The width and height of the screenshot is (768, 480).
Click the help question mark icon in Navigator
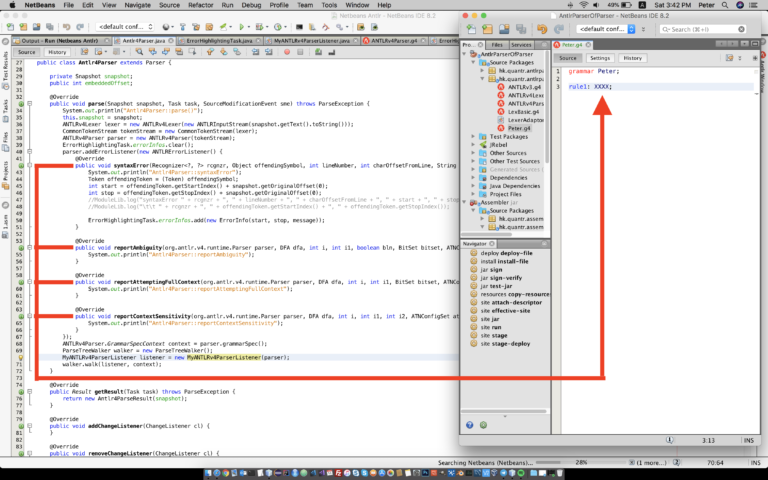pyautogui.click(x=470, y=425)
